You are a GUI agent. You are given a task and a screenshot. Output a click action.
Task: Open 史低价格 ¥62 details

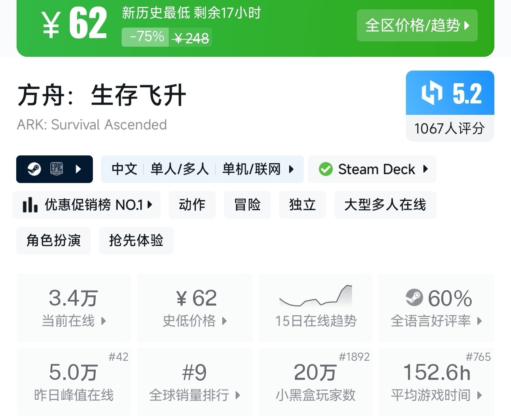pyautogui.click(x=195, y=307)
